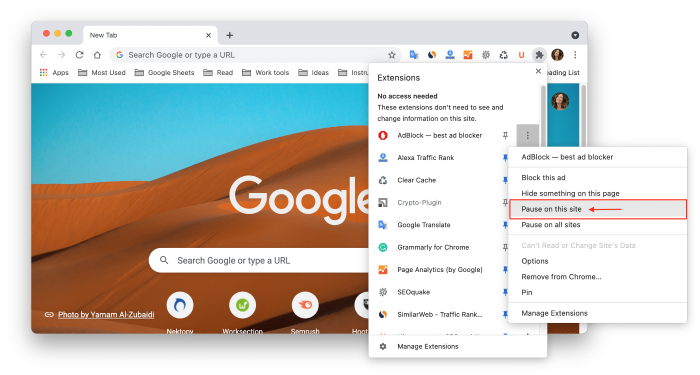Open the Photo by Yamam Al-Zubaidi link
Screen dimensions: 700x375
pos(106,315)
